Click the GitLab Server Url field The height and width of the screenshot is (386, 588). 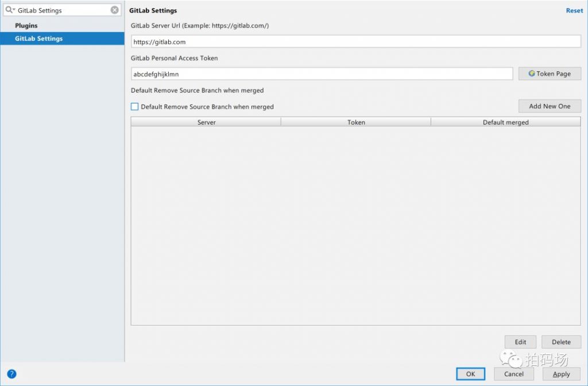[x=356, y=41]
